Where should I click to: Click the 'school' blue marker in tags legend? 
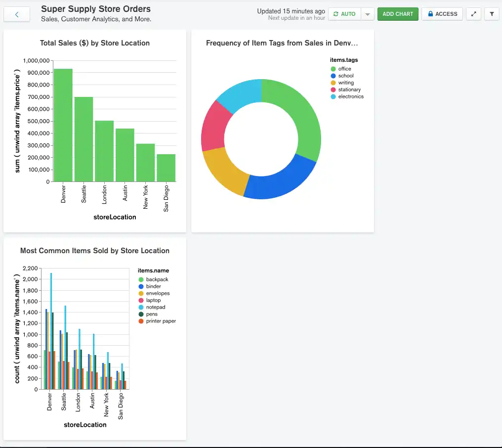332,76
